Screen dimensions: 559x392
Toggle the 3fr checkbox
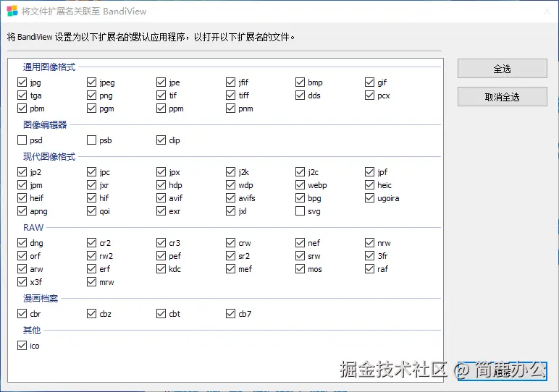click(x=370, y=255)
